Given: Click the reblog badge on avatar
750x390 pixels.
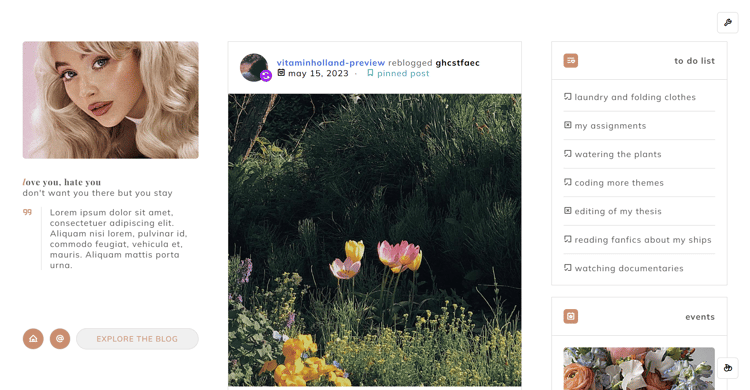Looking at the screenshot, I should pos(266,76).
